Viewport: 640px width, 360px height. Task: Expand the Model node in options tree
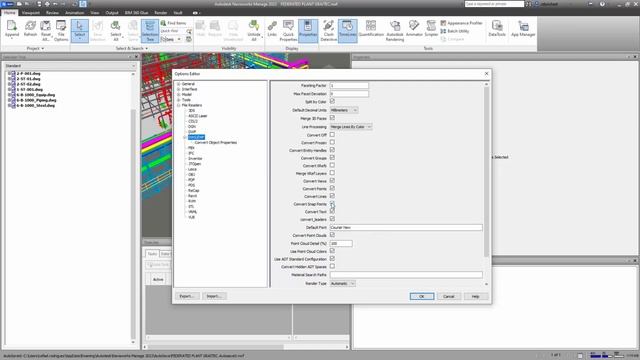click(x=178, y=94)
